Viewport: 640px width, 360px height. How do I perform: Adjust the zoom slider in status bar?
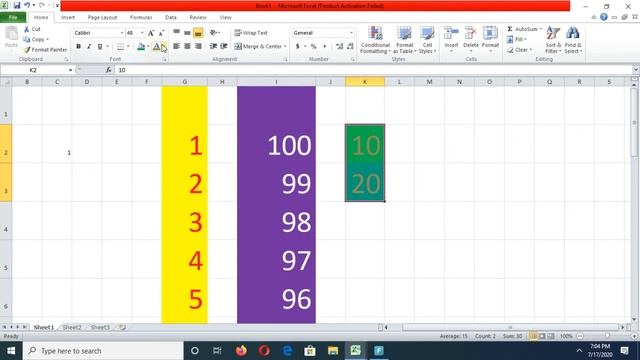(x=607, y=336)
